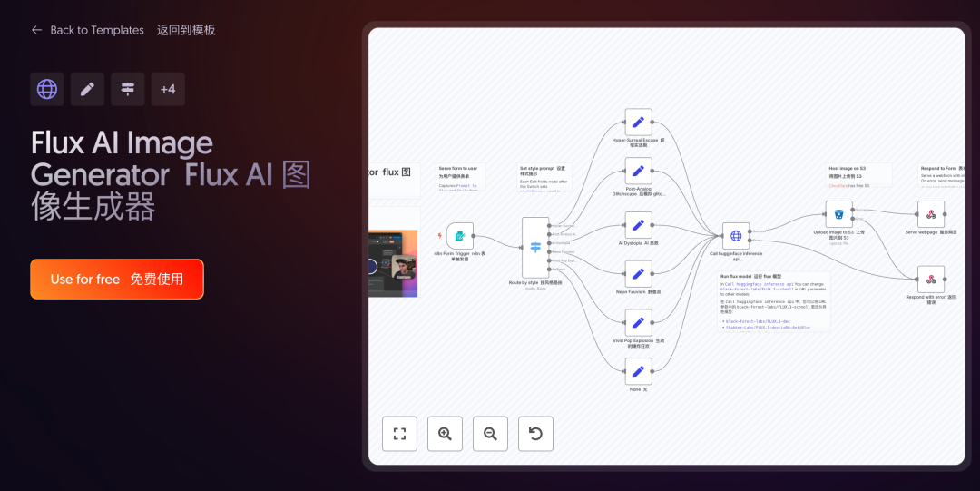The image size is (980, 491).
Task: Click the Use for free button
Action: click(117, 279)
